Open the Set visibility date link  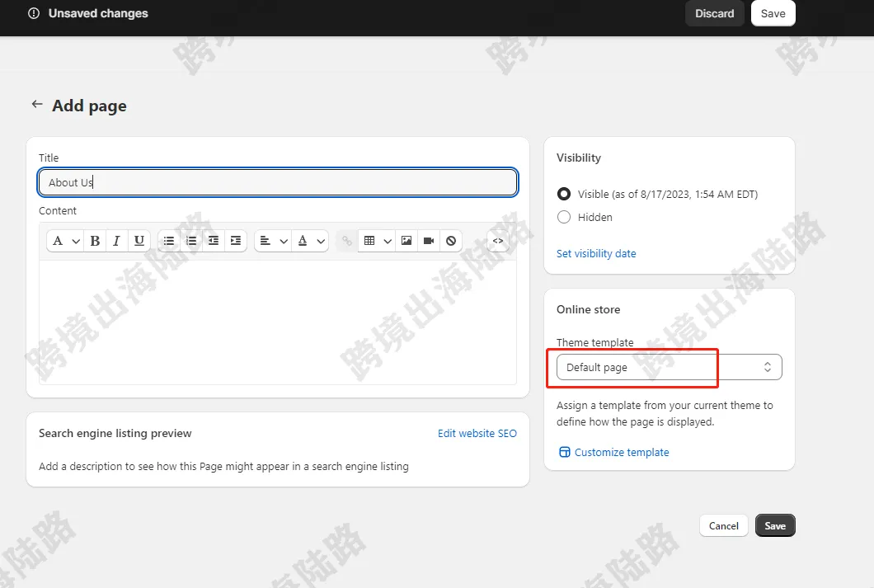(x=596, y=254)
